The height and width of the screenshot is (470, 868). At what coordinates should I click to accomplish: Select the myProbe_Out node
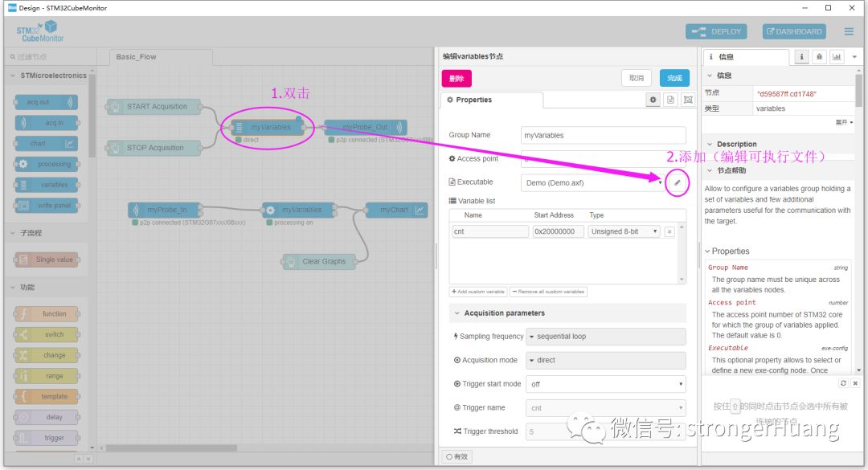[x=366, y=127]
